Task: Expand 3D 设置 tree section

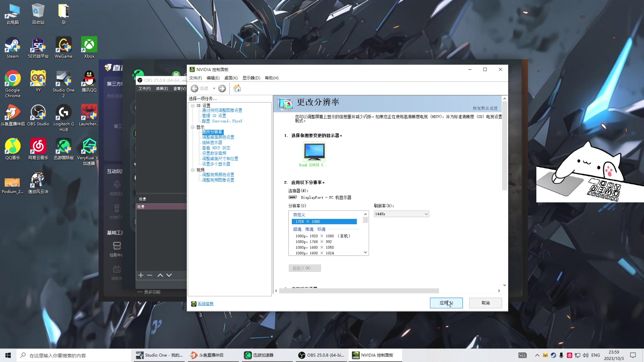Action: 193,105
